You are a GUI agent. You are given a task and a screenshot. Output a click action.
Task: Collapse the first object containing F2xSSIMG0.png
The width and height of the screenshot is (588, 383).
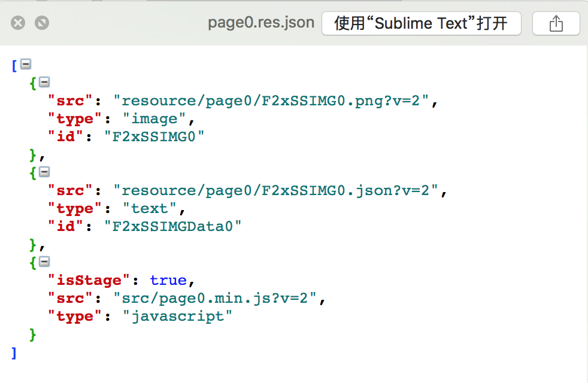[x=44, y=82]
